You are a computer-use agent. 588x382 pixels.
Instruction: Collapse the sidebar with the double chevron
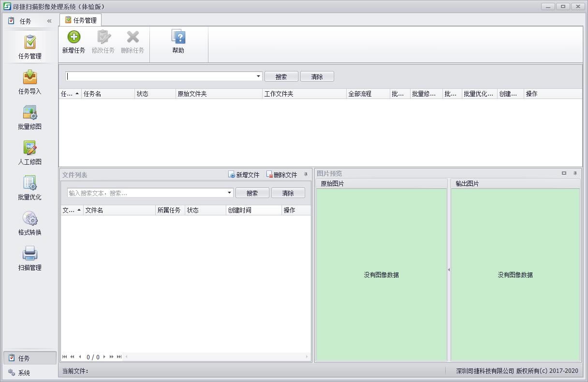[x=49, y=21]
